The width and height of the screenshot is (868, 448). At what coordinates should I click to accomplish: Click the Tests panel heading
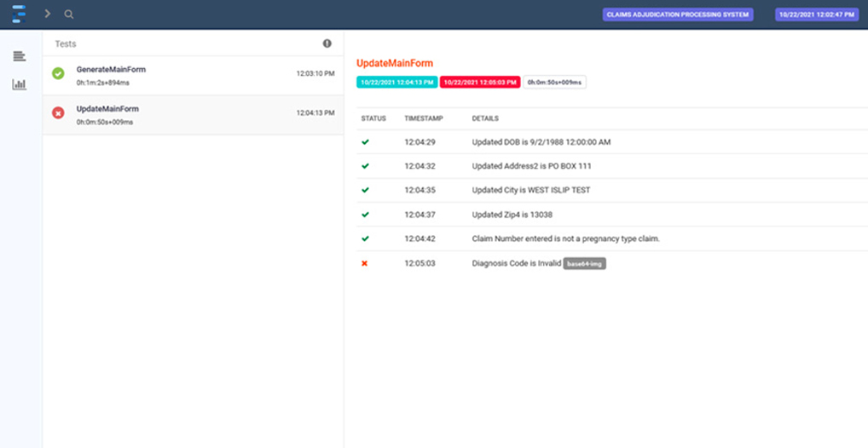click(x=66, y=43)
